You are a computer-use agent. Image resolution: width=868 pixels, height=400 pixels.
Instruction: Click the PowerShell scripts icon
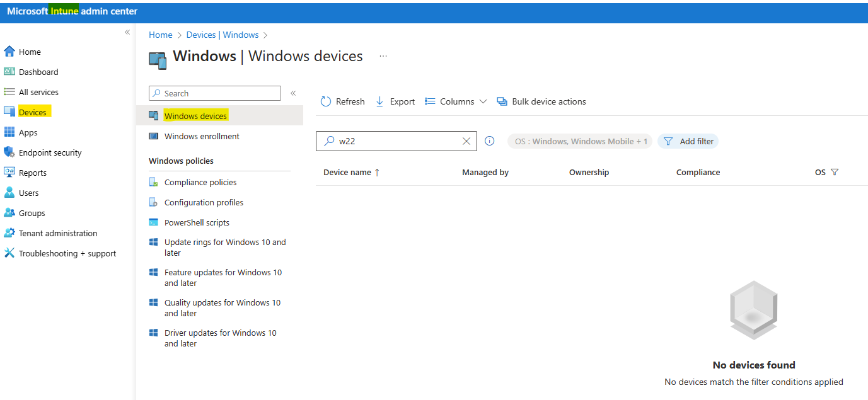click(153, 222)
